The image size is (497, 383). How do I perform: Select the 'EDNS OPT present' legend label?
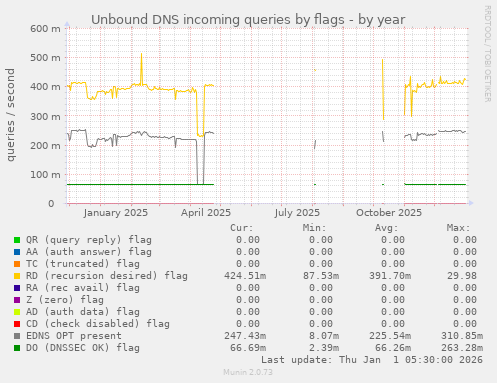tap(74, 336)
